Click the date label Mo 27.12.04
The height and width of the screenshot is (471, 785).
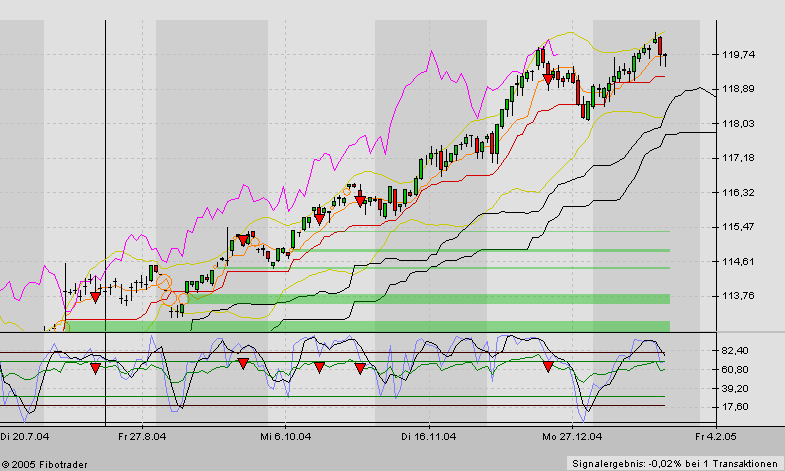pos(572,437)
